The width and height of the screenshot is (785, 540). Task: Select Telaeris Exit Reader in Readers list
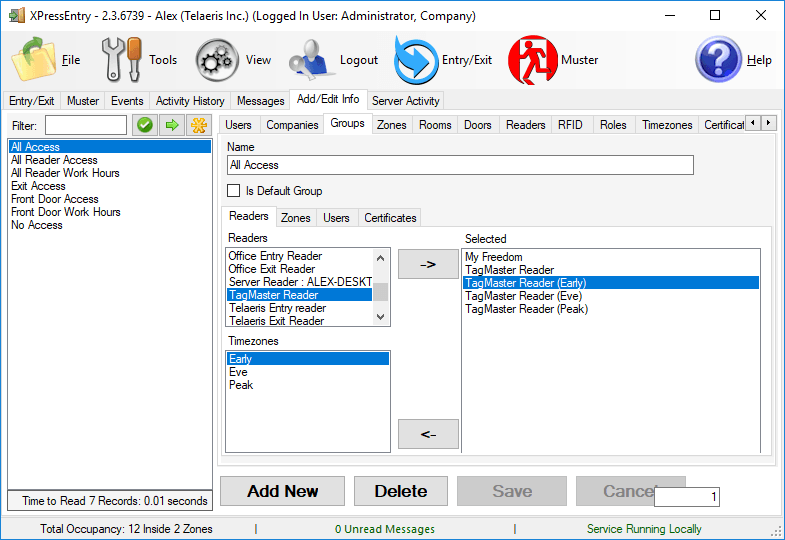tap(300, 321)
